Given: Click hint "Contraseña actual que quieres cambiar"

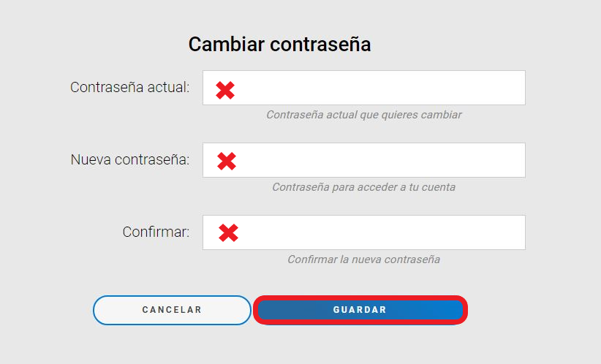Looking at the screenshot, I should click(x=363, y=115).
